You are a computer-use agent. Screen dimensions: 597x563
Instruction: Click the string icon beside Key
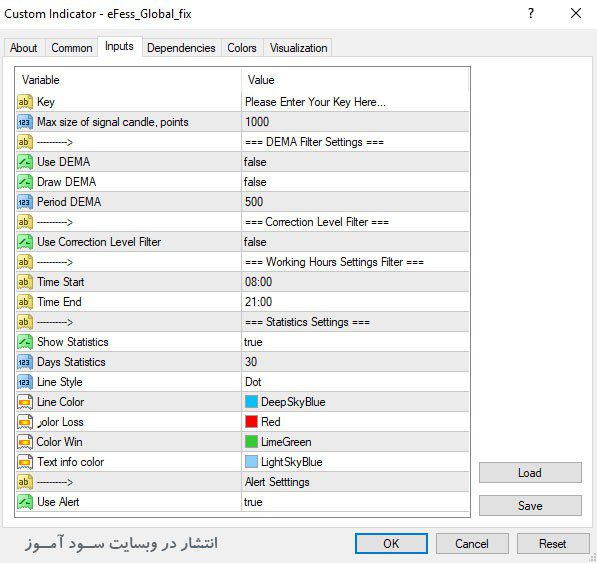[x=24, y=102]
